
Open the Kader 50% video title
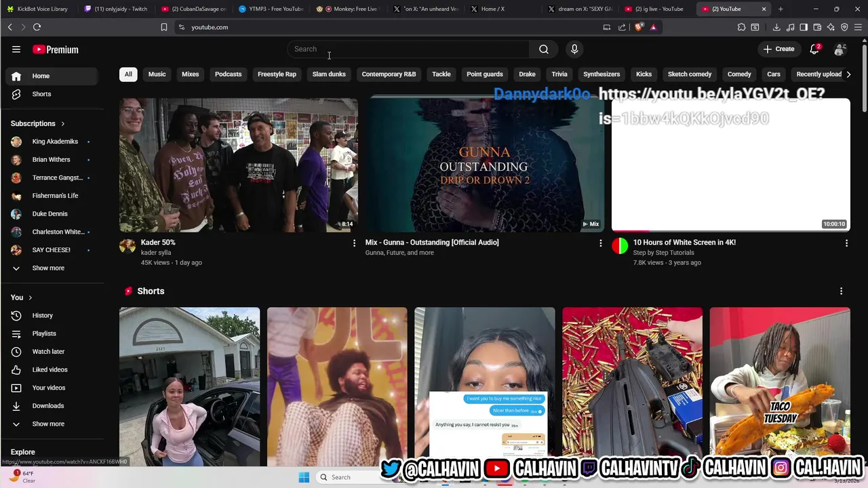pos(158,243)
